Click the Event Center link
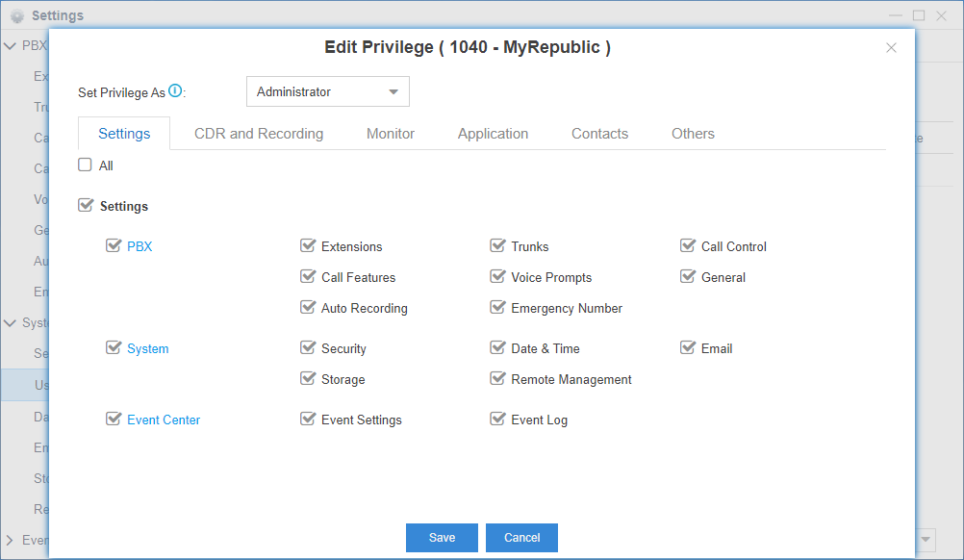The height and width of the screenshot is (560, 964). [x=164, y=420]
